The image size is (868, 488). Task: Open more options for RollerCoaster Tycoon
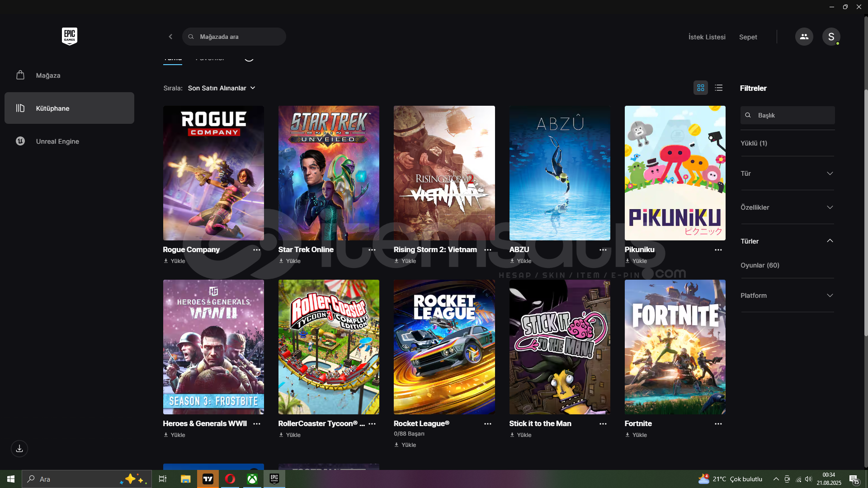pos(372,424)
